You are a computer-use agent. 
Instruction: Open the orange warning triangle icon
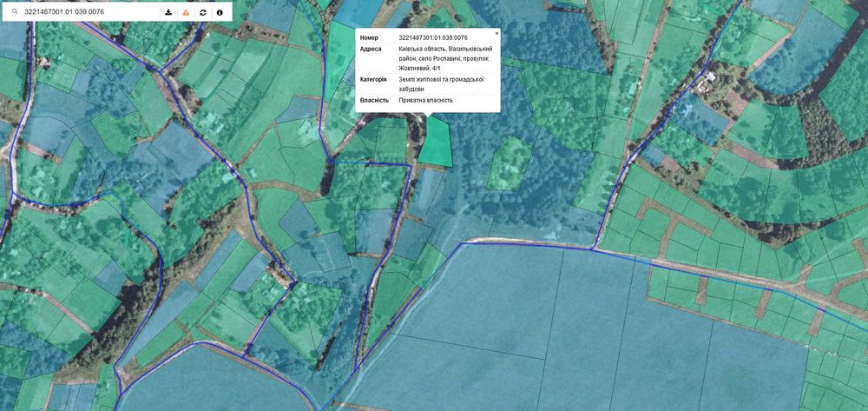pos(186,12)
